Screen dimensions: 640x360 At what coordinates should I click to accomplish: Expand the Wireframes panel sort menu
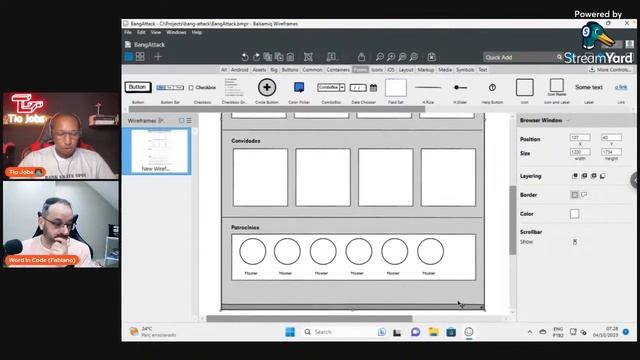pyautogui.click(x=161, y=120)
